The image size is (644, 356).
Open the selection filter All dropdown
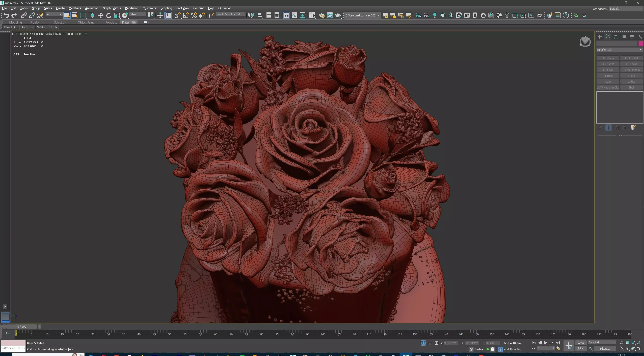coord(54,14)
